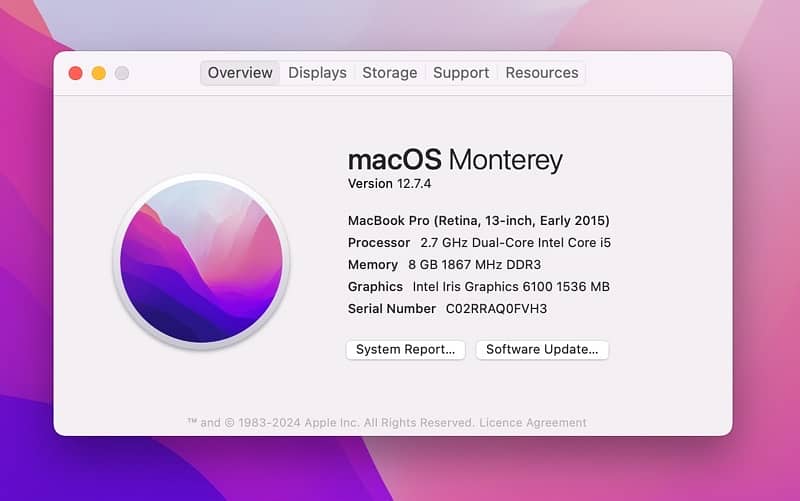Close the About This Mac window
The height and width of the screenshot is (501, 800).
[76, 73]
